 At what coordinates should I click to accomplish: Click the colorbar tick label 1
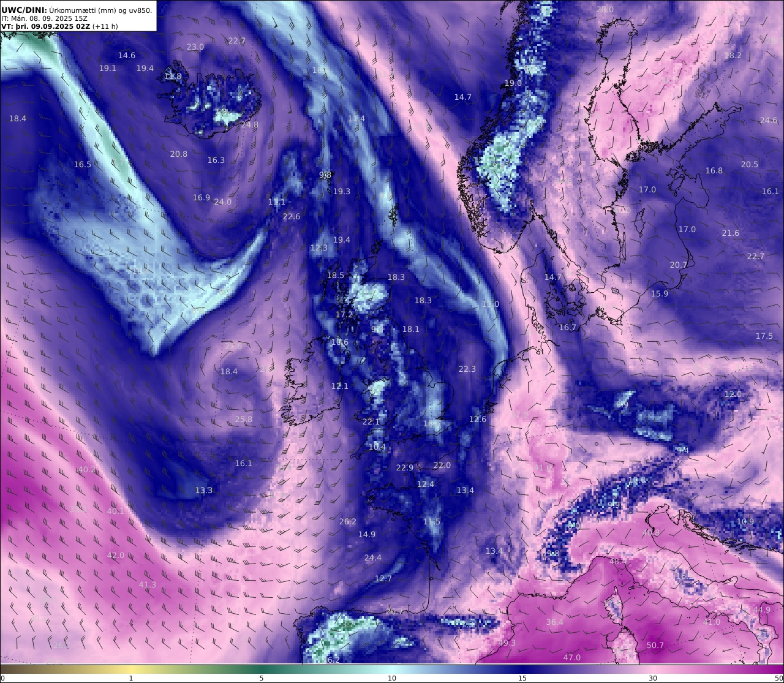pos(131,678)
